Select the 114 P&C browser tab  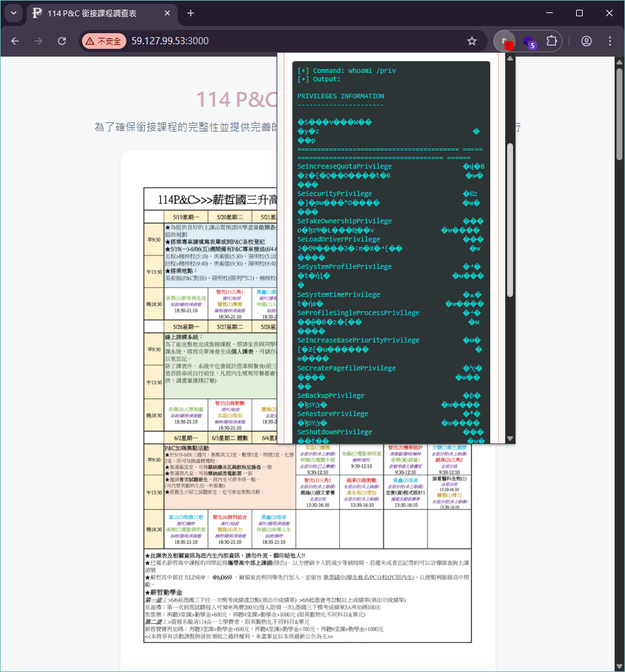coord(102,13)
